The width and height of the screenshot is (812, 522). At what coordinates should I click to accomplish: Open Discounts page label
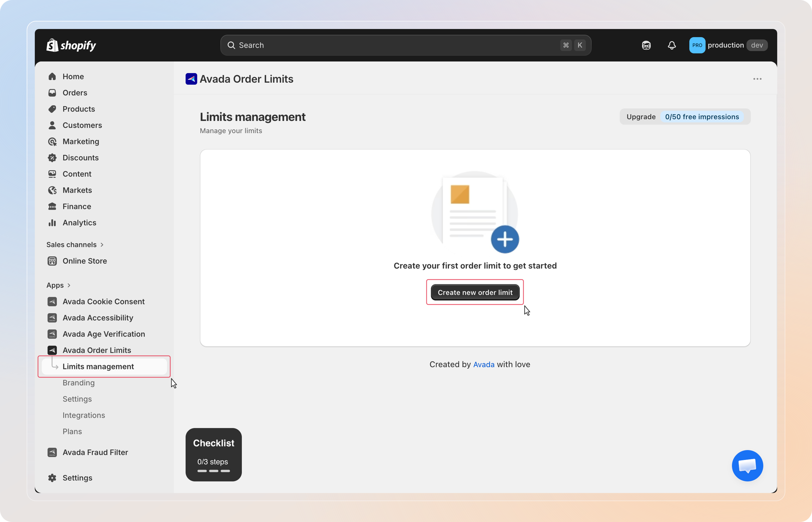(x=81, y=158)
